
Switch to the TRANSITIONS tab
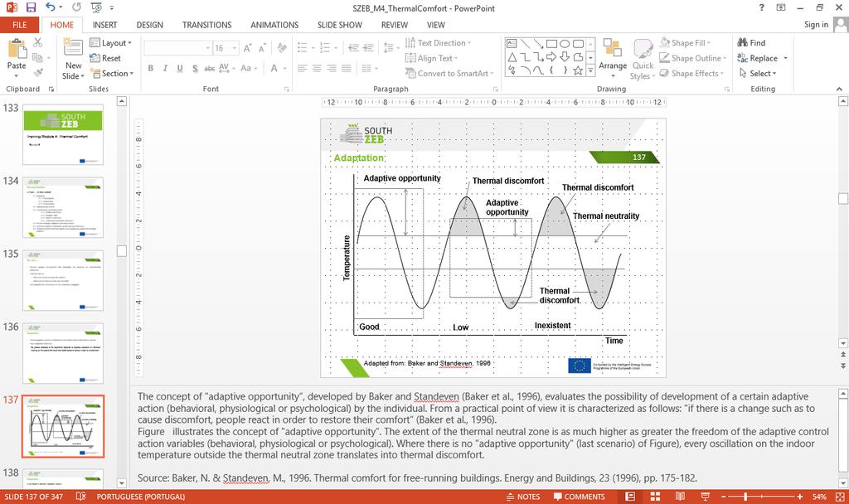[x=206, y=25]
